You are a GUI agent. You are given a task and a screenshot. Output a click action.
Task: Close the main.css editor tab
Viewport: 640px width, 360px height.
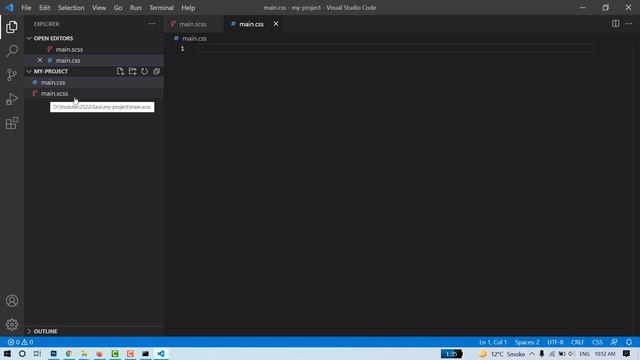point(276,24)
